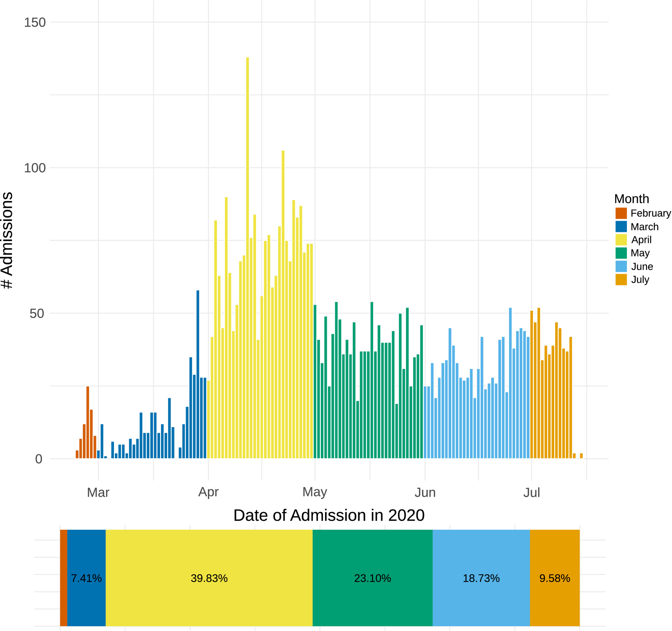Select the 9.58% July segment

pos(555,578)
